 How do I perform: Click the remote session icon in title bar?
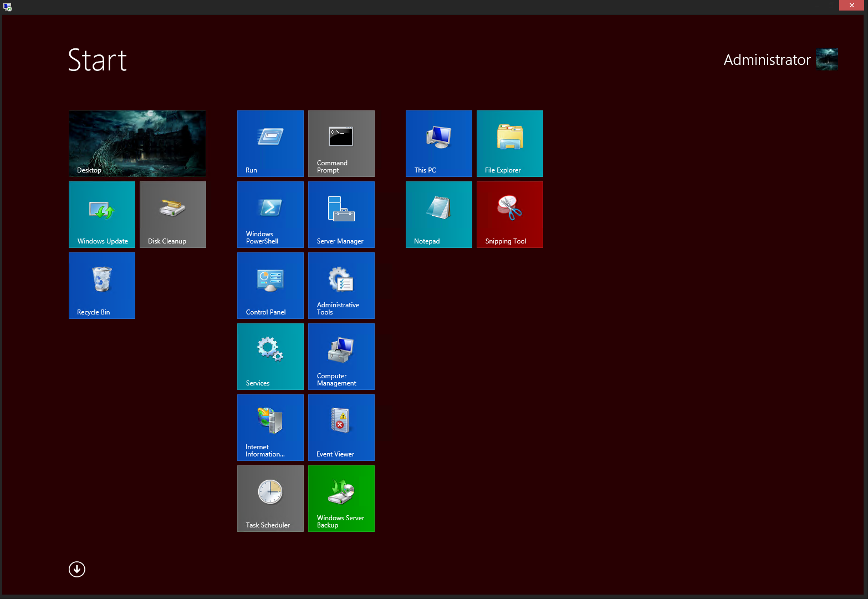click(7, 7)
